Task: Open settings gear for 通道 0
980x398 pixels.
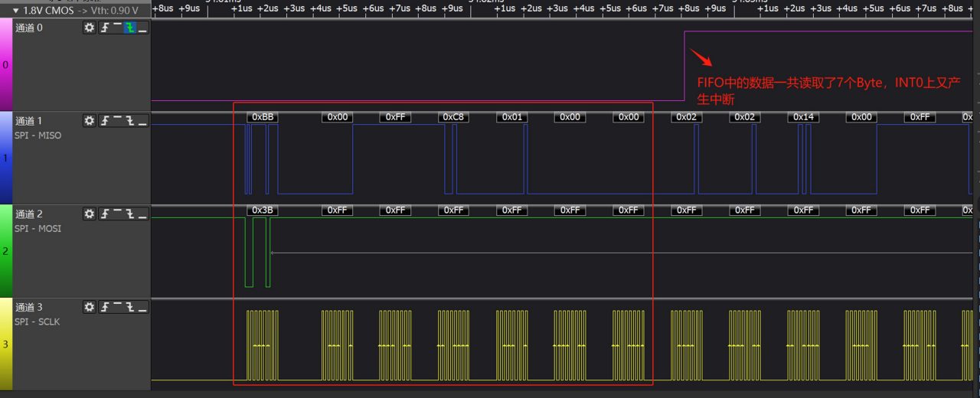Action: (90, 28)
